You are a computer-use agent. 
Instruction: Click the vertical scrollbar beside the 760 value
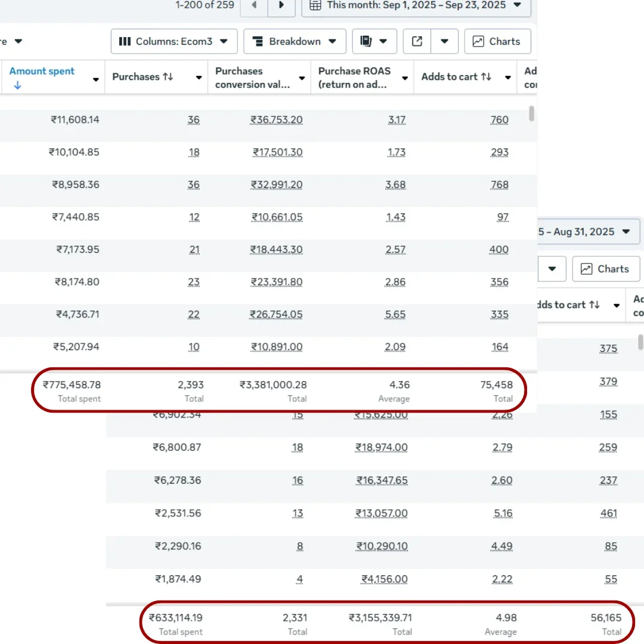tap(531, 113)
